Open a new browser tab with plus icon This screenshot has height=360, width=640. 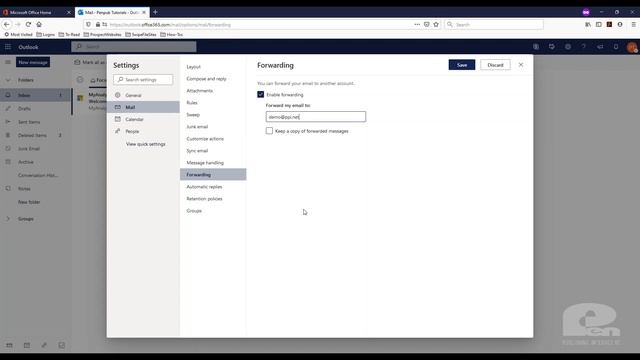click(155, 12)
